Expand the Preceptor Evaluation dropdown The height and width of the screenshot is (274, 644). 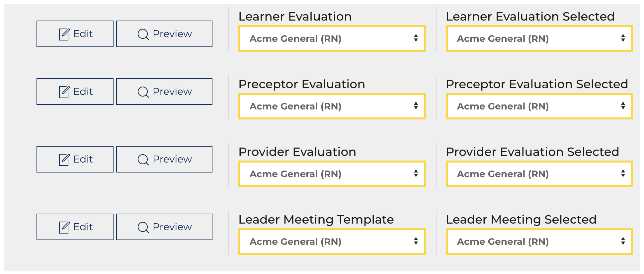[332, 106]
